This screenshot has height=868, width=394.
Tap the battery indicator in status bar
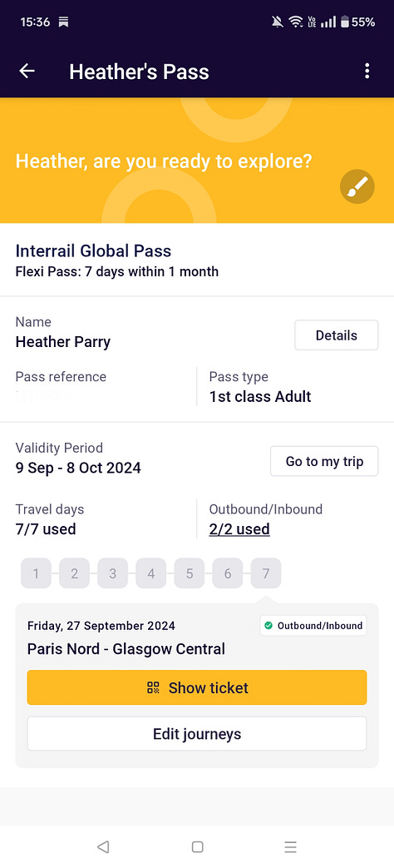tap(345, 22)
